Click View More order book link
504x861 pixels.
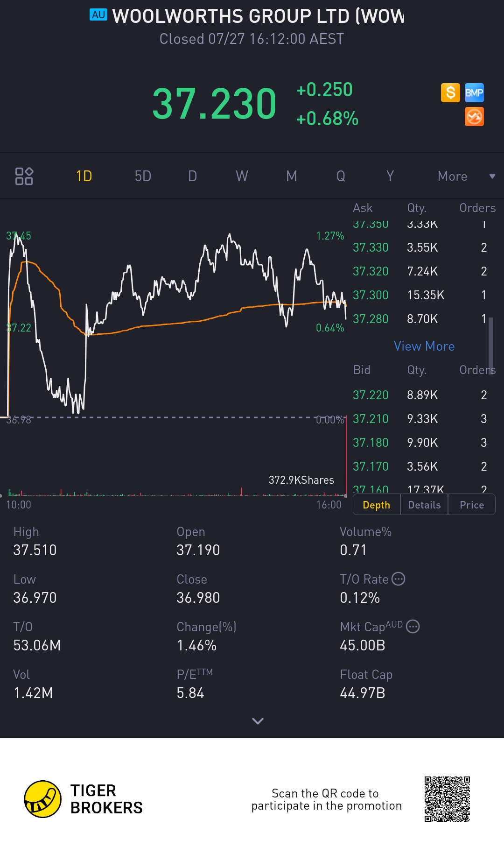[x=424, y=346]
